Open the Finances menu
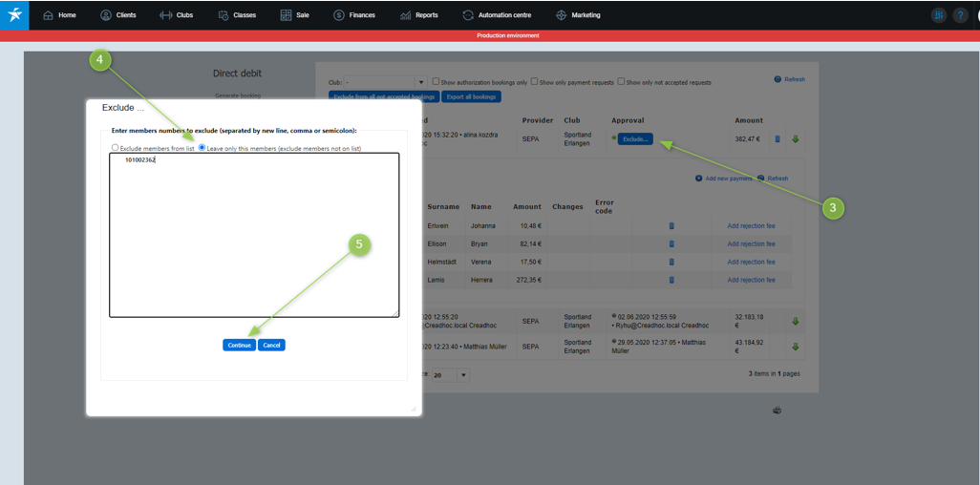The image size is (980, 485). 354,15
